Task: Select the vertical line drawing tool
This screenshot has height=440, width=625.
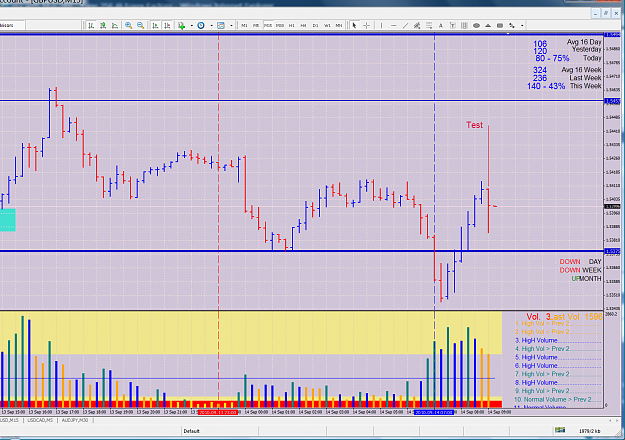Action: 381,26
